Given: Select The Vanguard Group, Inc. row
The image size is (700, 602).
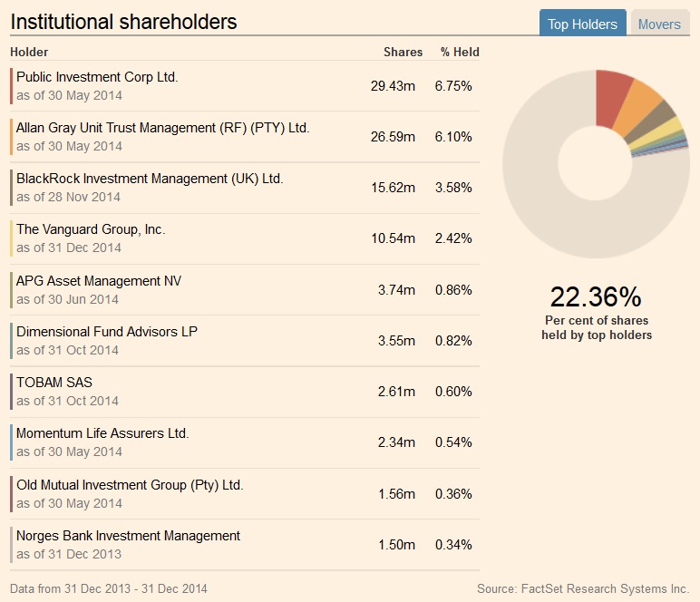Looking at the screenshot, I should coord(91,230).
